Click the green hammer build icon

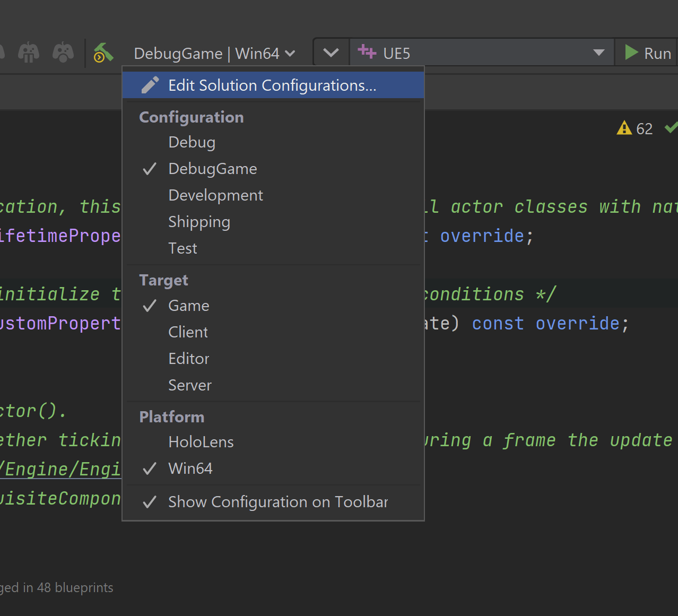[103, 53]
